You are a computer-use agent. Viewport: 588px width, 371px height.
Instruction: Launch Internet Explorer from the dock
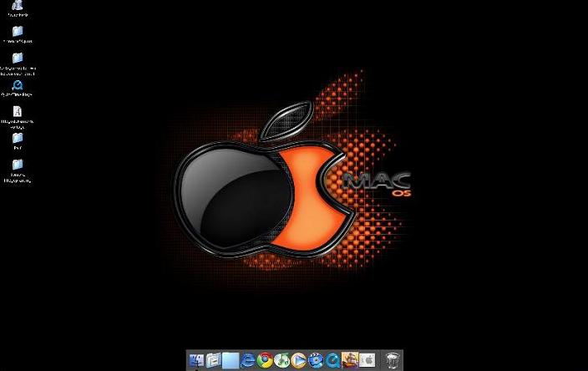(247, 360)
